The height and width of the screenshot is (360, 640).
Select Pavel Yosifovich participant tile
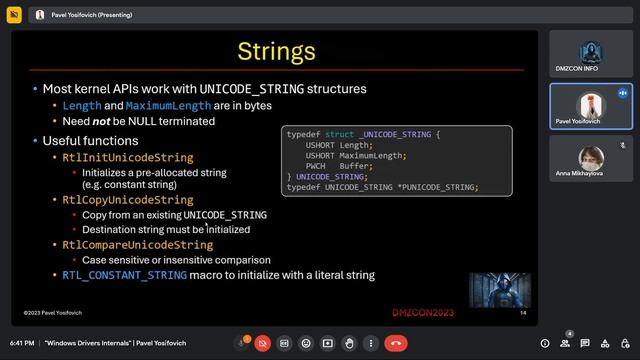coord(591,107)
